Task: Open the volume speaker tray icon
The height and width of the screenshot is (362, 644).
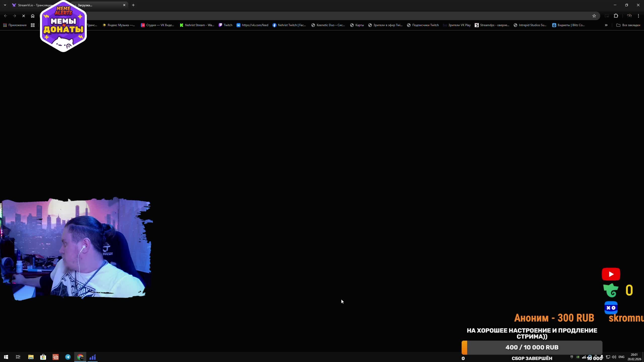Action: pyautogui.click(x=614, y=357)
